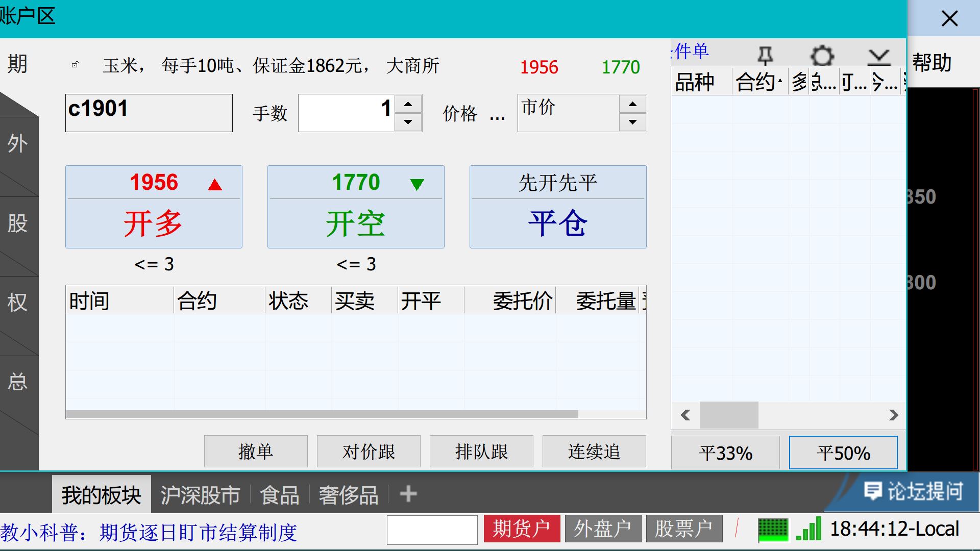The image size is (980, 551).
Task: Click the green signal strength bars icon
Action: tap(809, 529)
